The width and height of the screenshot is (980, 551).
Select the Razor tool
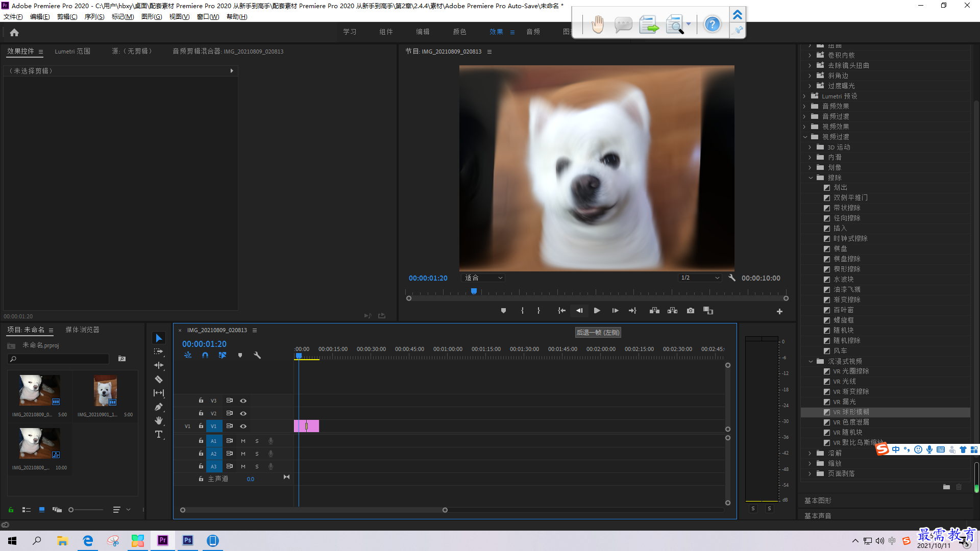click(x=159, y=379)
